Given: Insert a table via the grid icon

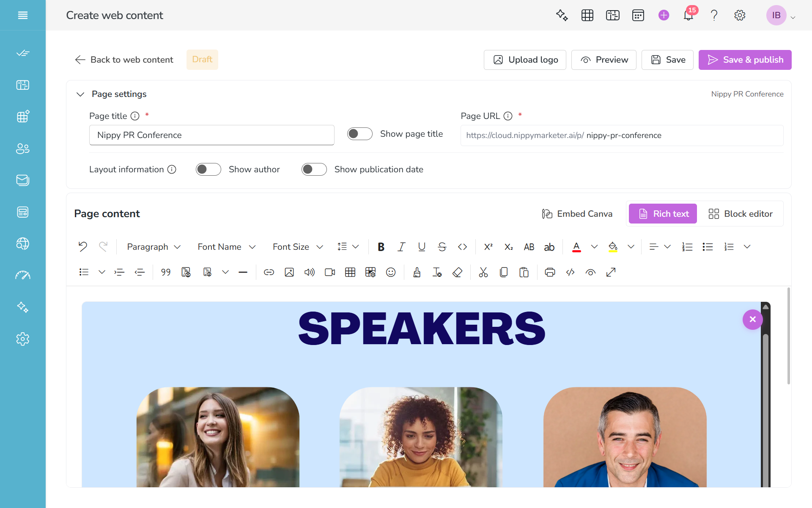Looking at the screenshot, I should (350, 272).
